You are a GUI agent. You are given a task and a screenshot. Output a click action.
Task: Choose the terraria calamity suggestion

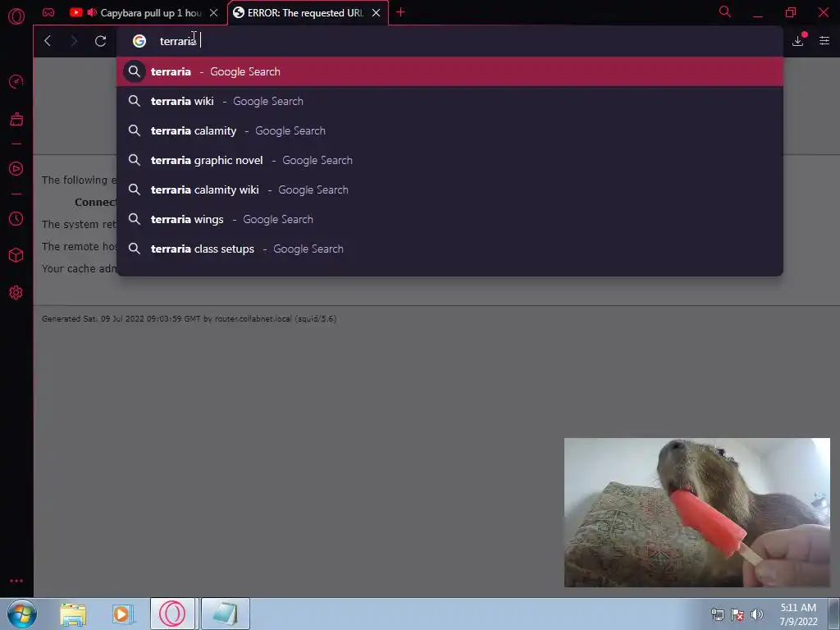coord(450,130)
